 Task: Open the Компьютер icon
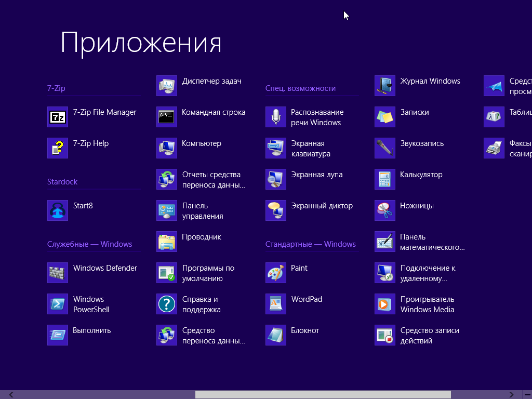tap(167, 148)
